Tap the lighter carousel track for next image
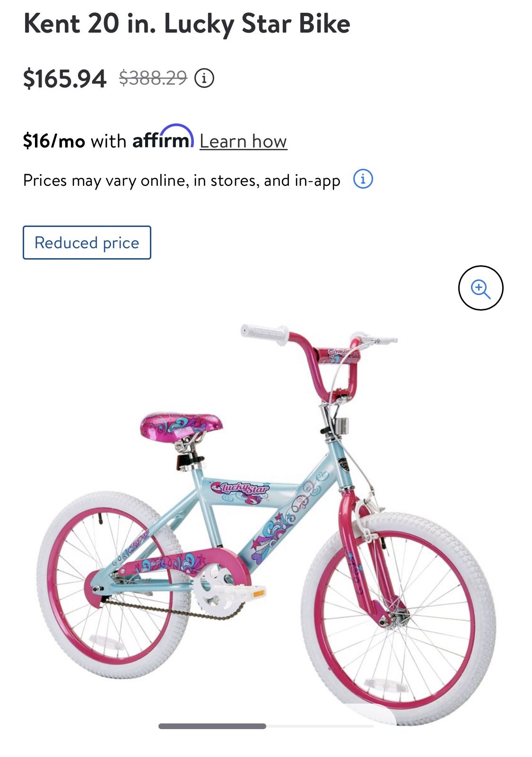This screenshot has width=532, height=757. pos(320,726)
